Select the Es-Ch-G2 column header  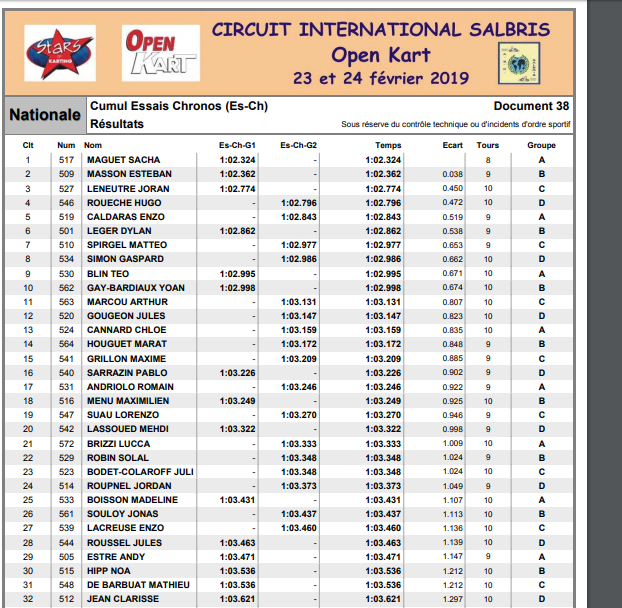(x=299, y=145)
